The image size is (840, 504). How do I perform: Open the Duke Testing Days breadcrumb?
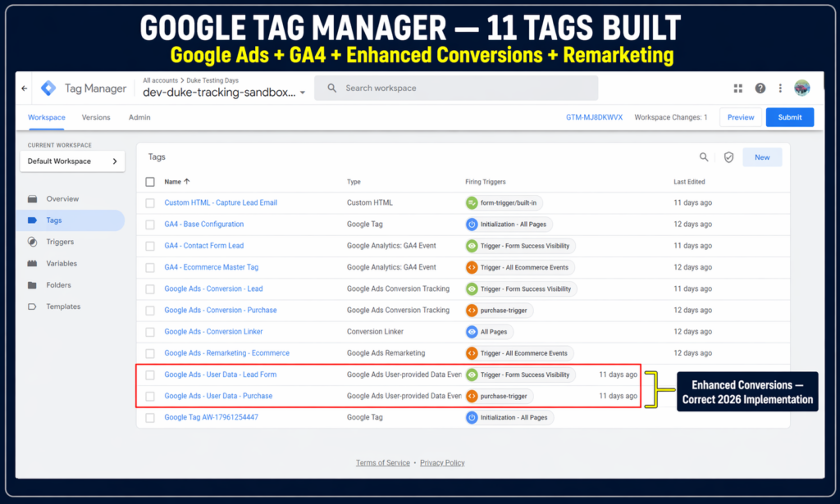point(212,80)
